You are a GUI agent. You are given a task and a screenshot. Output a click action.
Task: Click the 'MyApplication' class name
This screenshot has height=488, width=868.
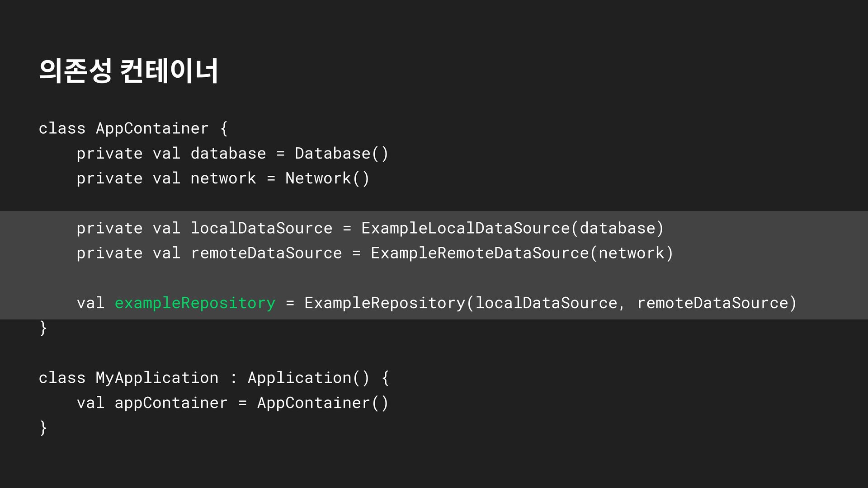pos(157,378)
